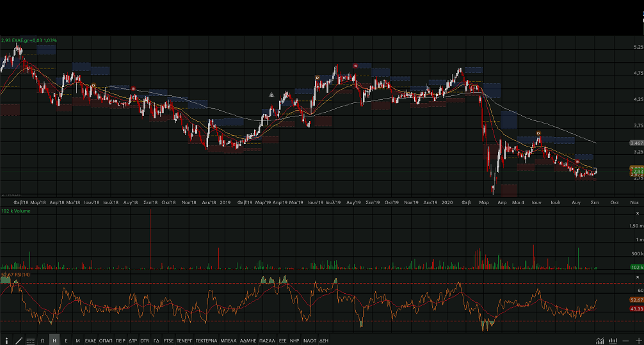Image resolution: width=644 pixels, height=345 pixels.
Task: Switch to the ΟΠΑΠ symbol tab
Action: click(106, 341)
